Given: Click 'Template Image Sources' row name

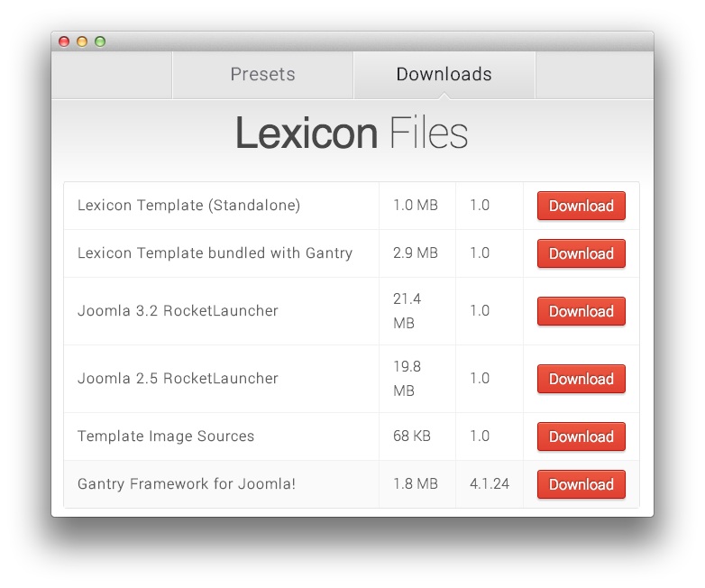Looking at the screenshot, I should click(166, 436).
